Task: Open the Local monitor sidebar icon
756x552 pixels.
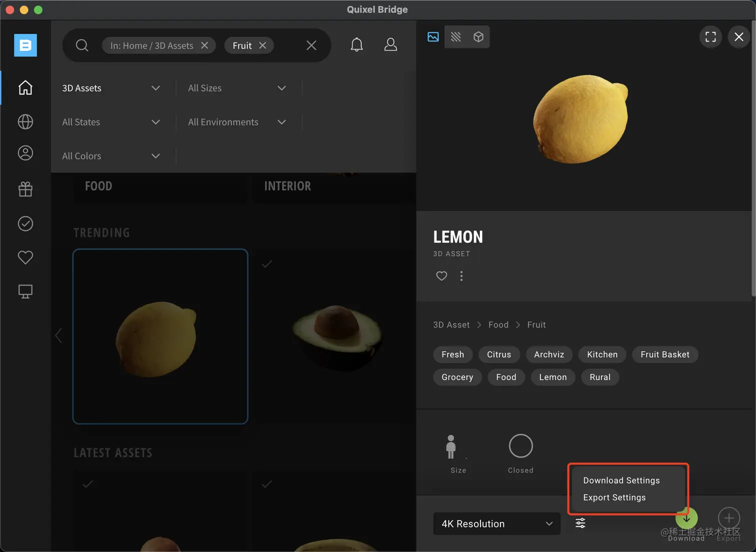Action: click(x=25, y=291)
